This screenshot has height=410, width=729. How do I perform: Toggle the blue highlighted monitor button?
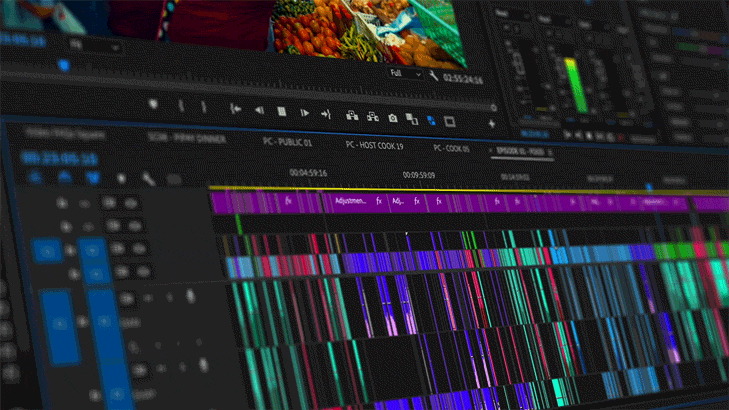click(x=431, y=120)
